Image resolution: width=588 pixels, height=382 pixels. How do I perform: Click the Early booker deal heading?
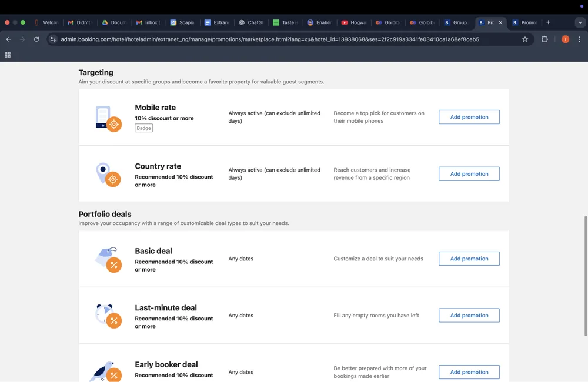[x=166, y=364]
